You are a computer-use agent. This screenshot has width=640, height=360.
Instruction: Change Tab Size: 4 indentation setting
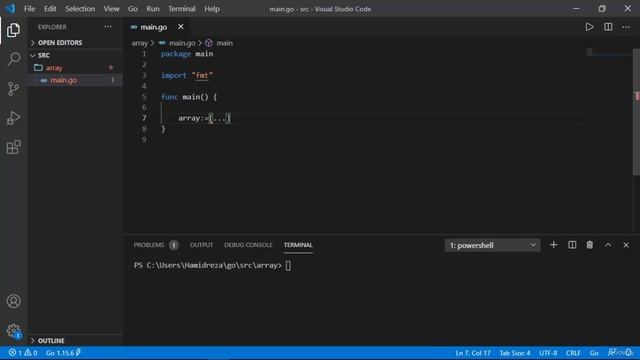[x=515, y=353]
